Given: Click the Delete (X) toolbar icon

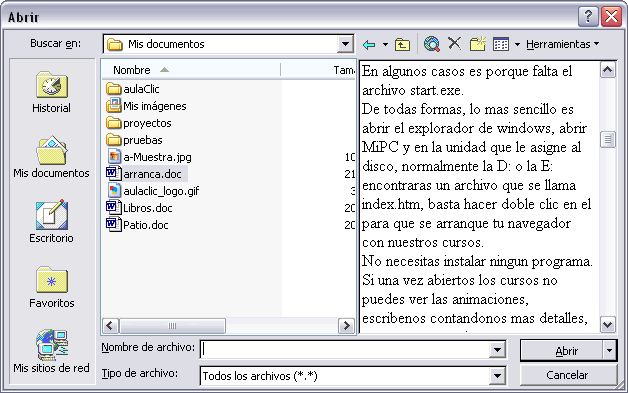Looking at the screenshot, I should 454,43.
